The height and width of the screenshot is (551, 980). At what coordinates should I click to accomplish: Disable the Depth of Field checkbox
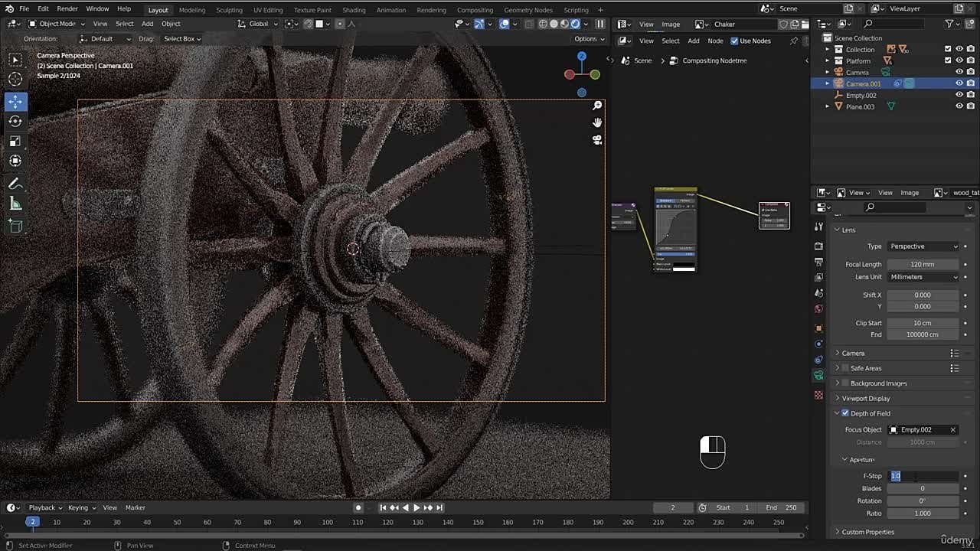point(845,413)
